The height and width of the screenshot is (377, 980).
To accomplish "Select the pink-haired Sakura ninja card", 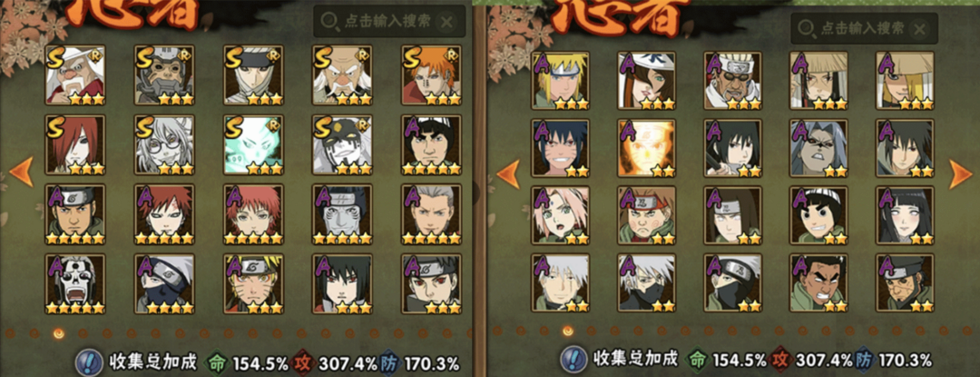I will pyautogui.click(x=561, y=215).
